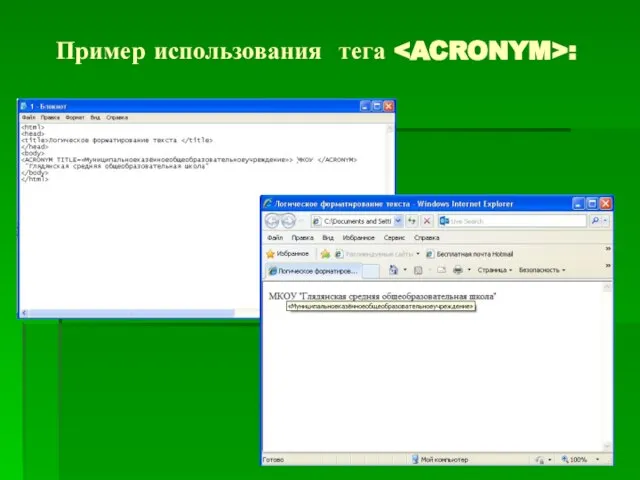The image size is (640, 480).
Task: Click the Back arrow in Internet Explorer
Action: [x=272, y=221]
